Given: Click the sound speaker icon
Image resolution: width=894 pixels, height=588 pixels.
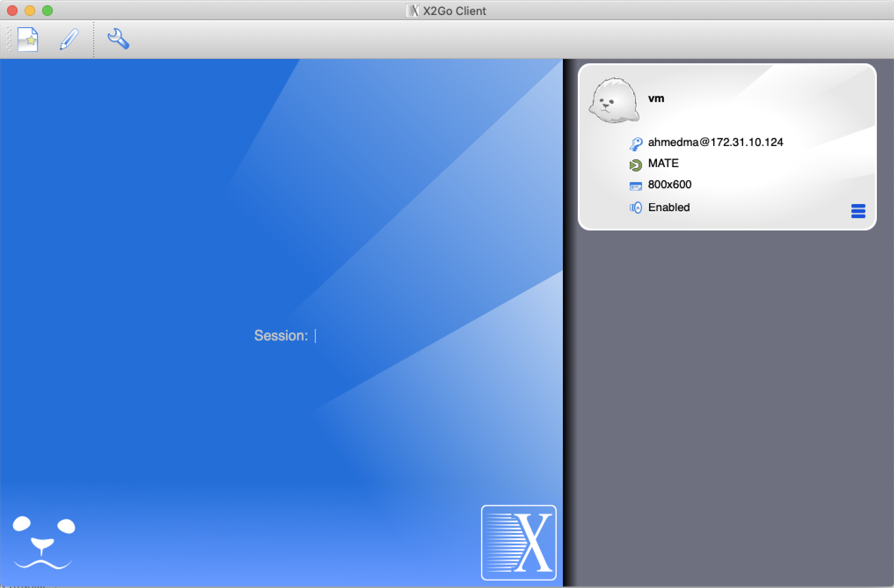Looking at the screenshot, I should (635, 208).
